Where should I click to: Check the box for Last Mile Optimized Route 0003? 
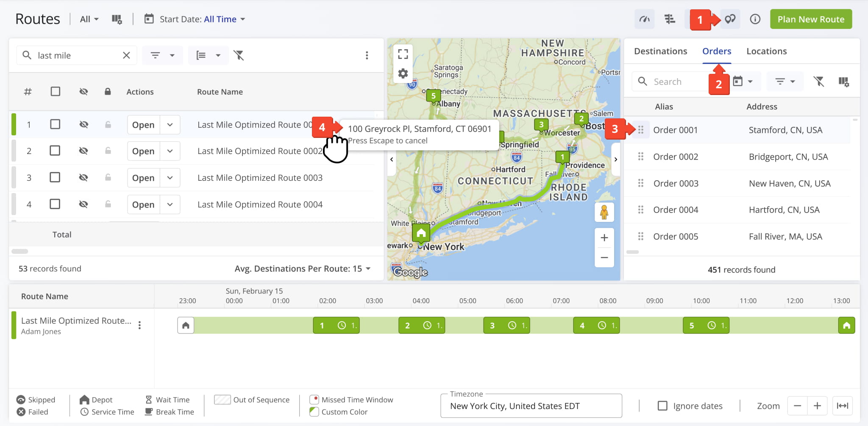point(55,177)
